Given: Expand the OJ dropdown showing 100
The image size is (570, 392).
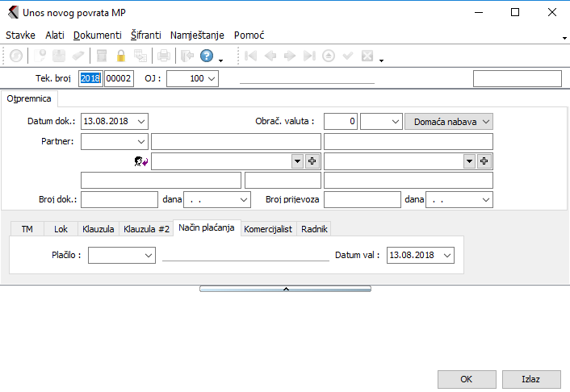Looking at the screenshot, I should [x=212, y=79].
